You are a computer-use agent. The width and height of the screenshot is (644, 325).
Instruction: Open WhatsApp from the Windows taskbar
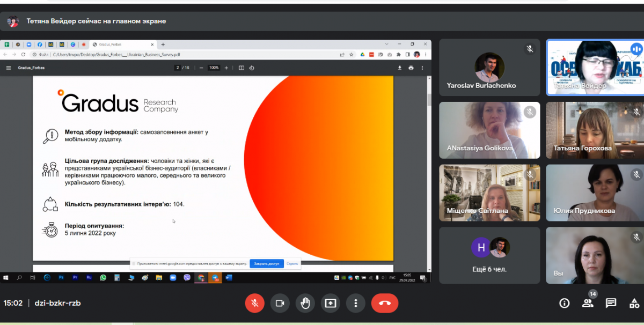tap(103, 278)
